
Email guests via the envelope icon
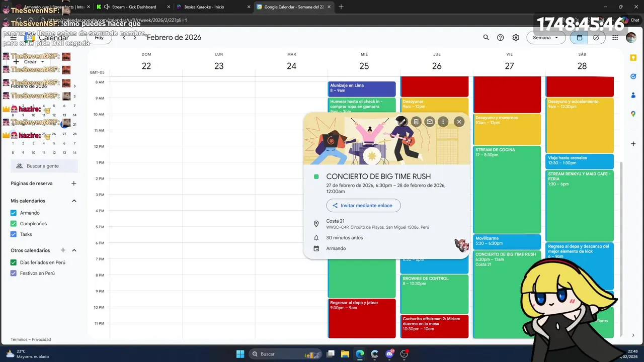click(430, 122)
